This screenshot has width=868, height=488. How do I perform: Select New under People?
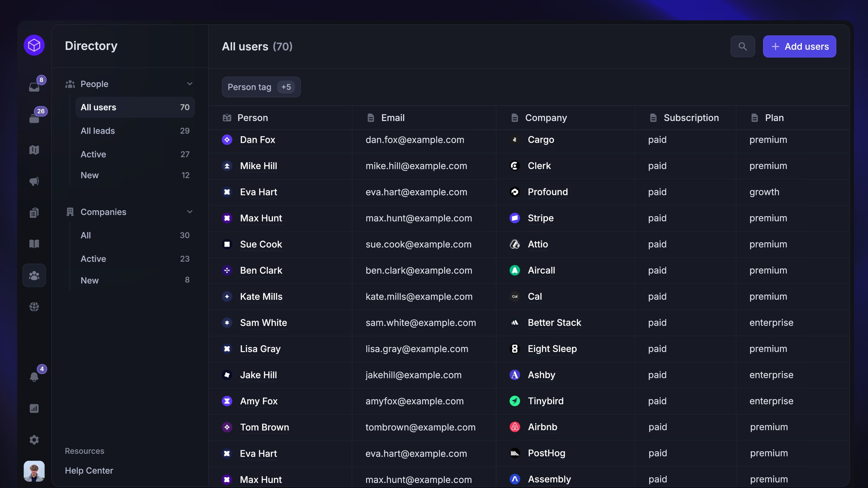click(135, 175)
